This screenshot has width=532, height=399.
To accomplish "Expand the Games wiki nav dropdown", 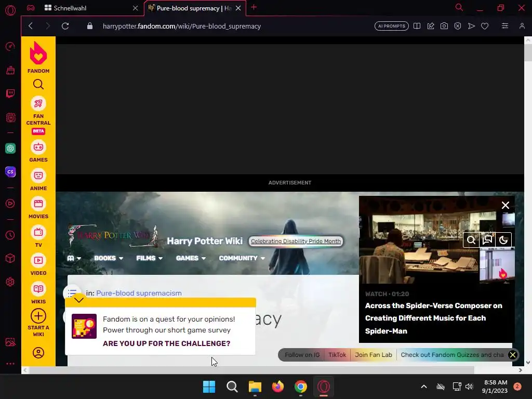I will (x=191, y=258).
